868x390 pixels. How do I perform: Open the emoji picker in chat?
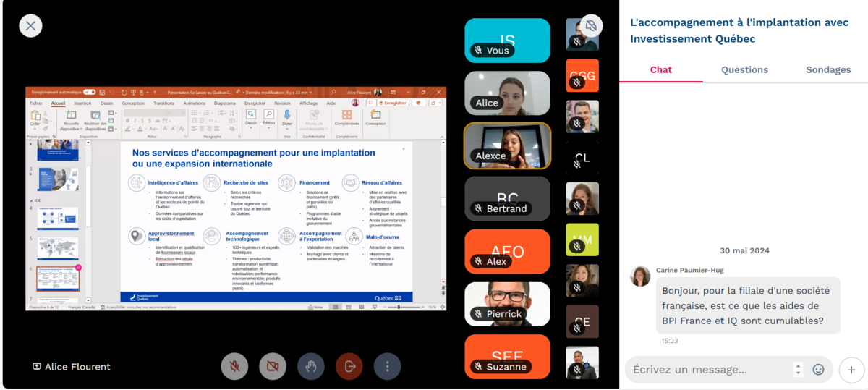coord(818,370)
